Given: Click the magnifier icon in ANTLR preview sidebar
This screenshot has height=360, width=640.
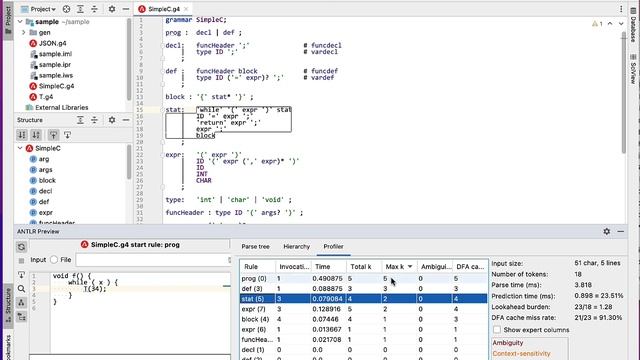Looking at the screenshot, I should tap(22, 289).
